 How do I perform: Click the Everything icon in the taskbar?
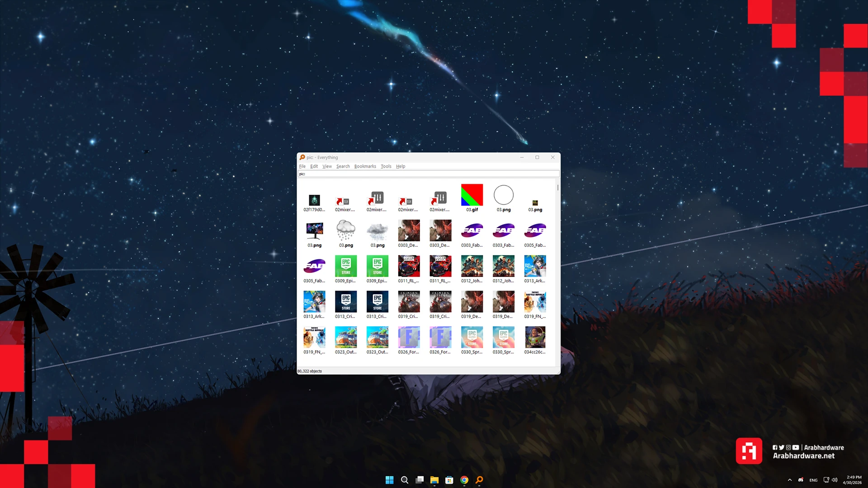(479, 480)
